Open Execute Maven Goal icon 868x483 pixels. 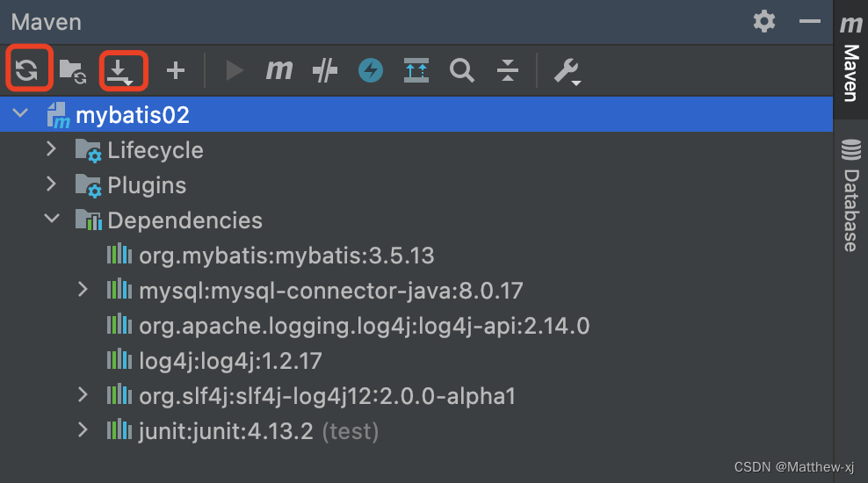pos(279,70)
